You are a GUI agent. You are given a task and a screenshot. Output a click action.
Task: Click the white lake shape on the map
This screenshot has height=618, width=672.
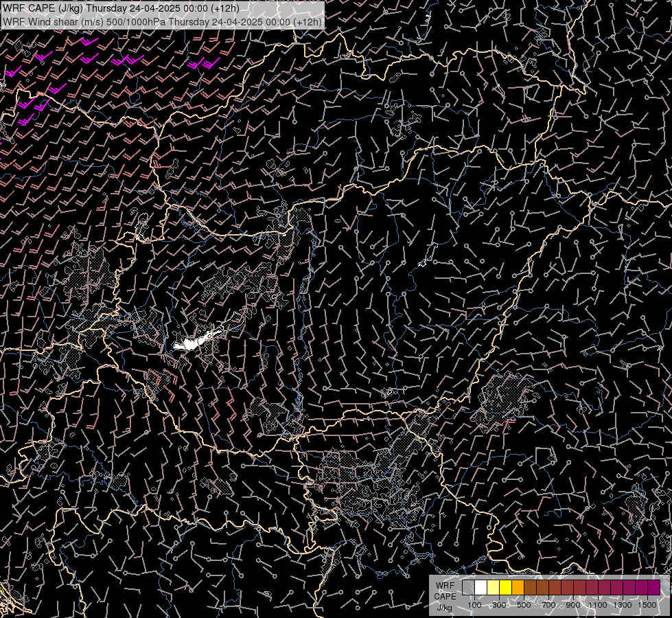[192, 343]
